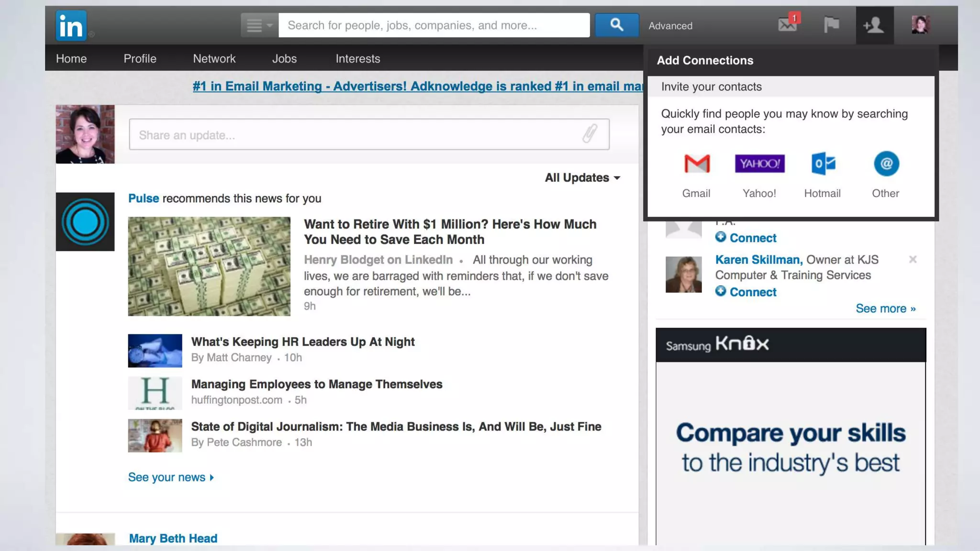Click the blue magnifier search button

[x=616, y=25]
